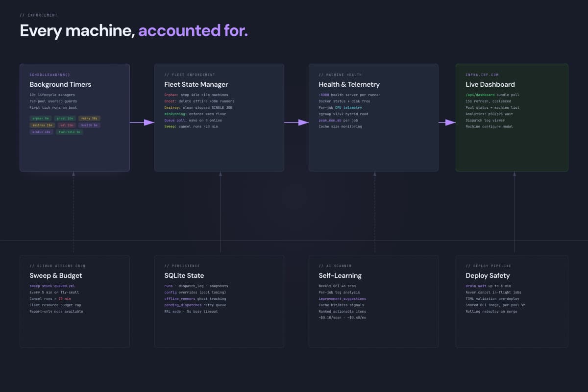Click the 'orphan 5m' timer tag
Screen dimensions: 588x392
(x=40, y=118)
